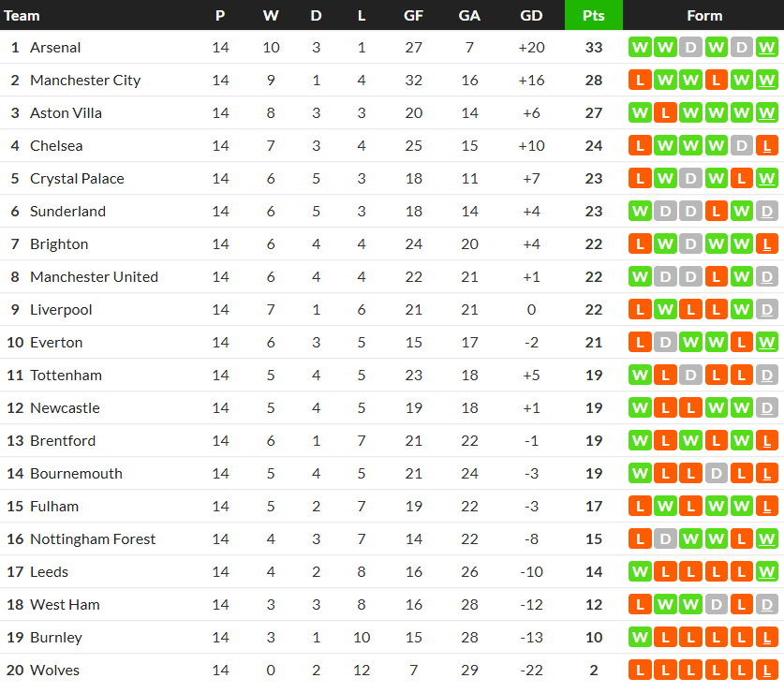The height and width of the screenshot is (693, 784).
Task: Select the Crystal Palace team name
Action: pos(77,179)
